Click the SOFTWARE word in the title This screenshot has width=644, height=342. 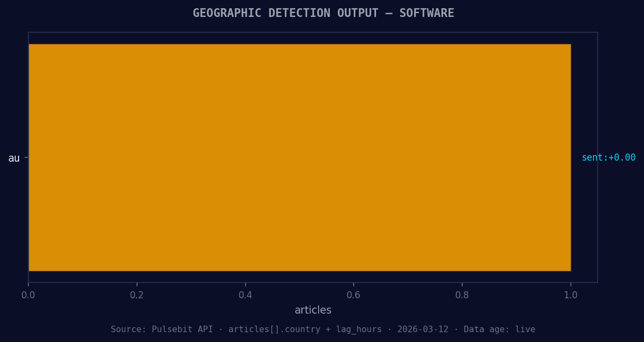427,13
